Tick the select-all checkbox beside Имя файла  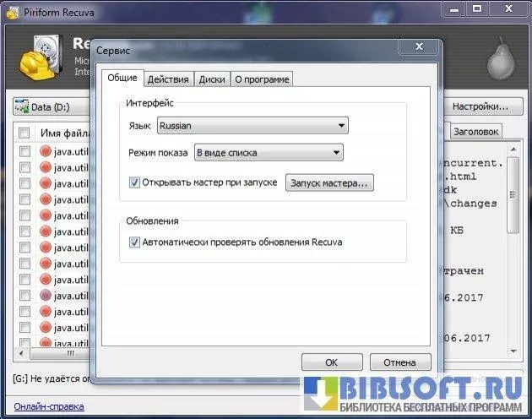tap(24, 133)
